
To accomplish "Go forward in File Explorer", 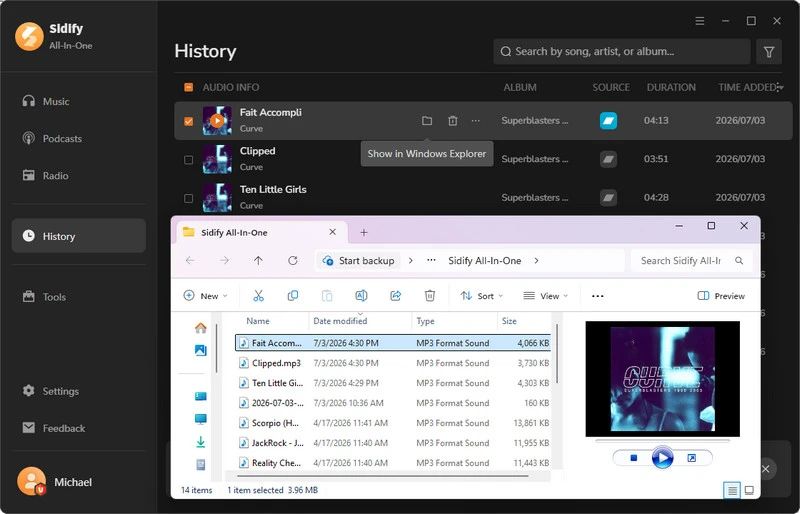I will (224, 260).
